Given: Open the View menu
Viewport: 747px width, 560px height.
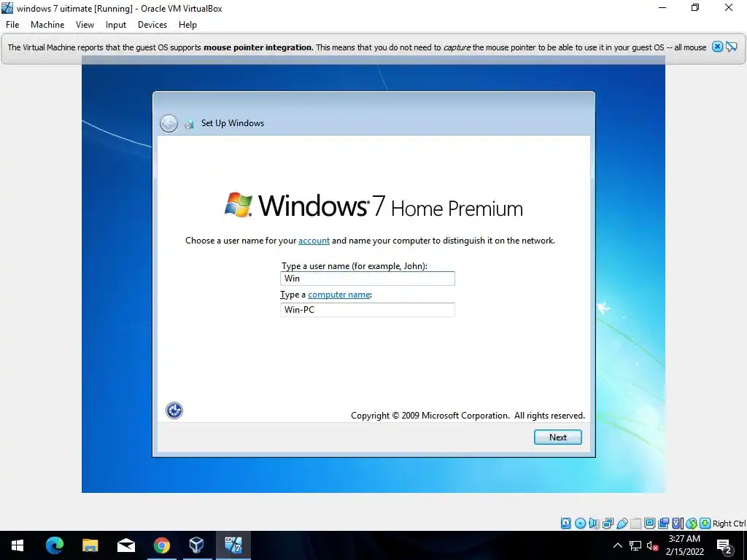Looking at the screenshot, I should [x=85, y=25].
